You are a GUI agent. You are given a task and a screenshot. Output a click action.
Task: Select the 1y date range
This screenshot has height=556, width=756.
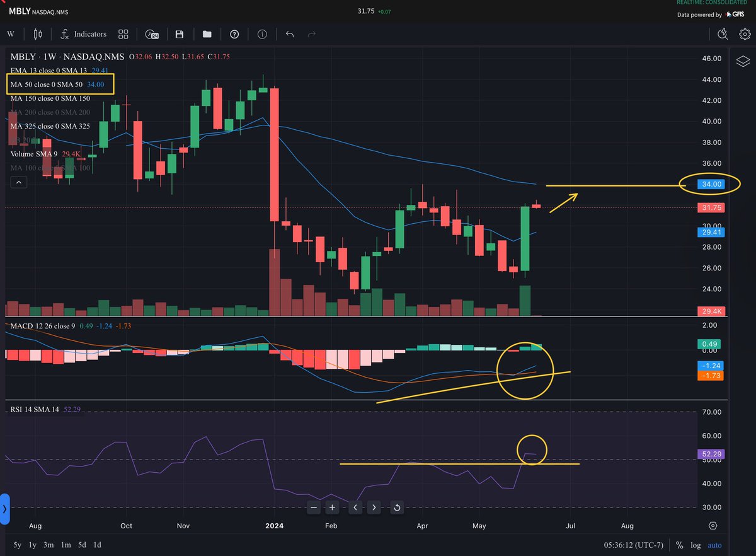pyautogui.click(x=33, y=545)
